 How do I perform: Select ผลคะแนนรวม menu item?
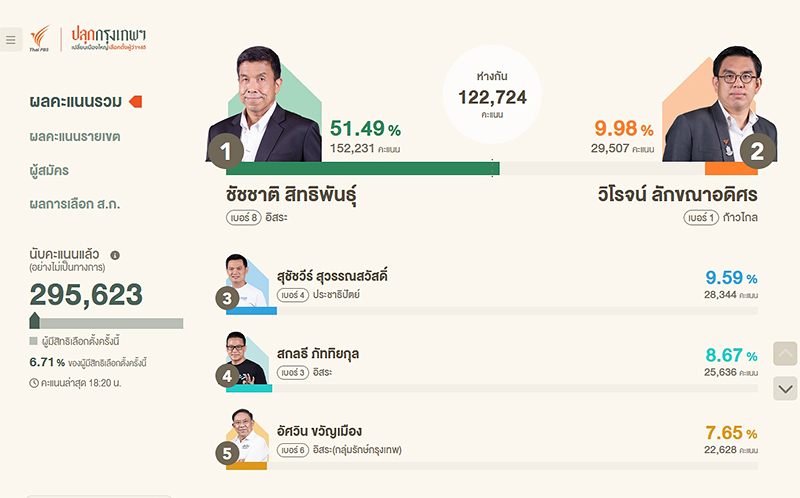click(76, 101)
